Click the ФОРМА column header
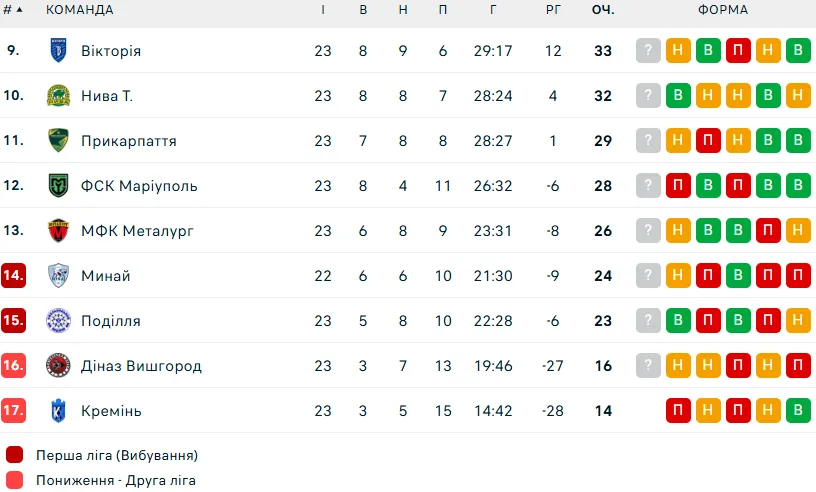Screen dimensions: 816x492 [x=723, y=10]
